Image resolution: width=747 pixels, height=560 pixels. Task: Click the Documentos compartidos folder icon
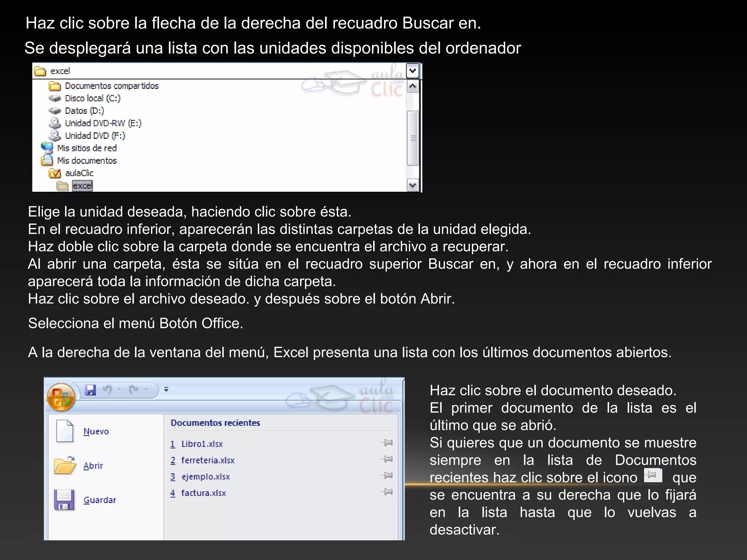(55, 86)
